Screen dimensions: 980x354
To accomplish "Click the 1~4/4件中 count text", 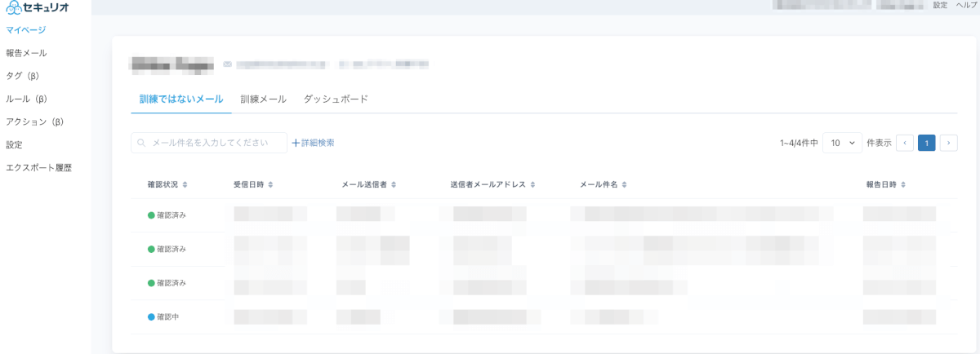I will 799,143.
